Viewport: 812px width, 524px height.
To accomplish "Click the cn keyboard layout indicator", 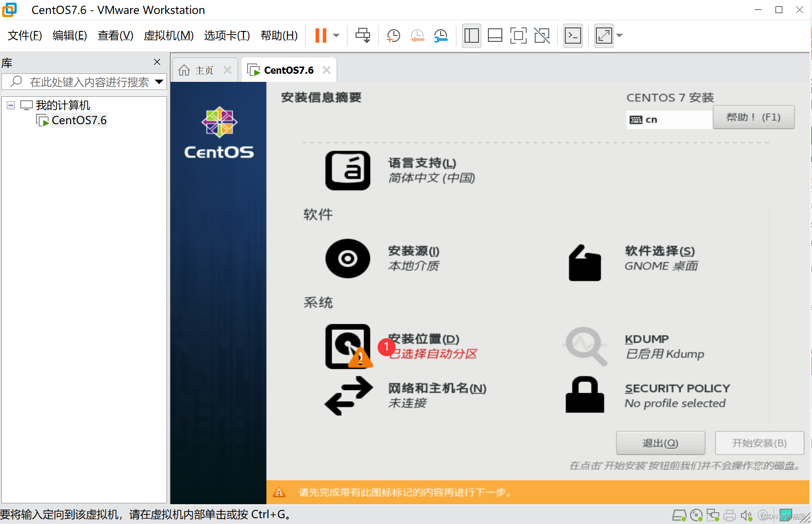I will click(669, 120).
